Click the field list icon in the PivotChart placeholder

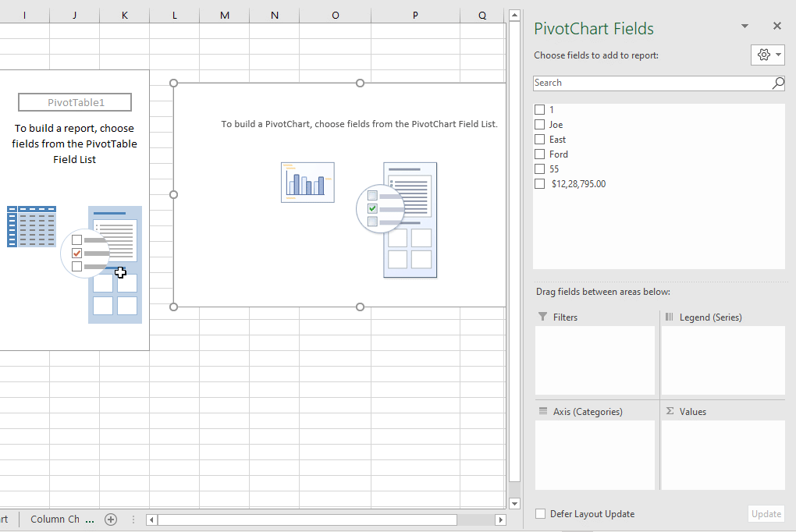(x=409, y=220)
